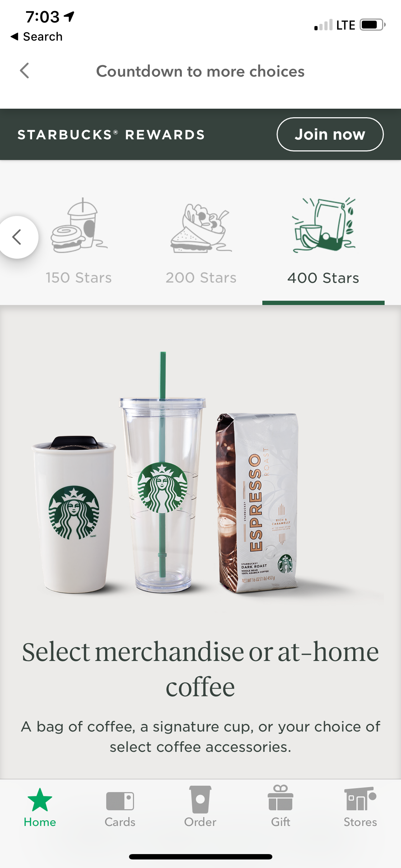Open the Stores icon

360,799
